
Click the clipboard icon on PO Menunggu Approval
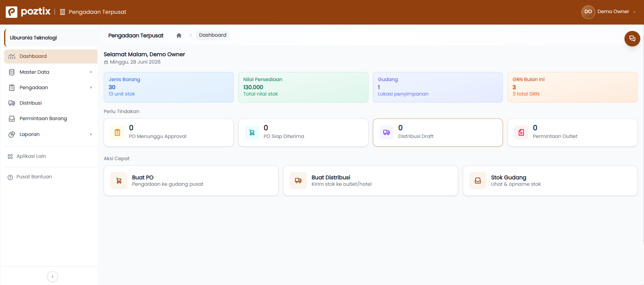tap(117, 133)
